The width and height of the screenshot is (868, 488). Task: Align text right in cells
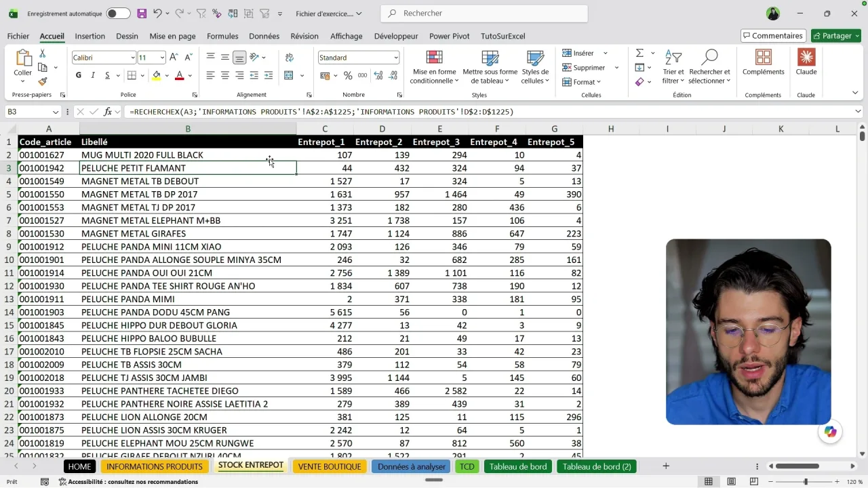click(239, 75)
